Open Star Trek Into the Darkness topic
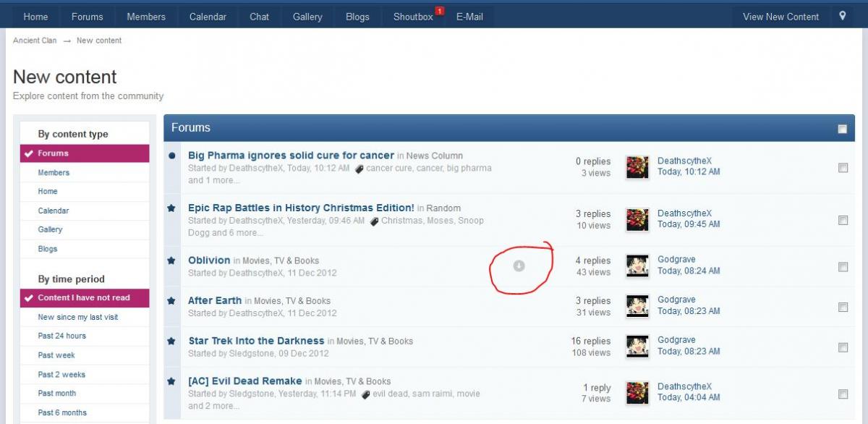Viewport: 868px width, 424px height. click(x=256, y=341)
